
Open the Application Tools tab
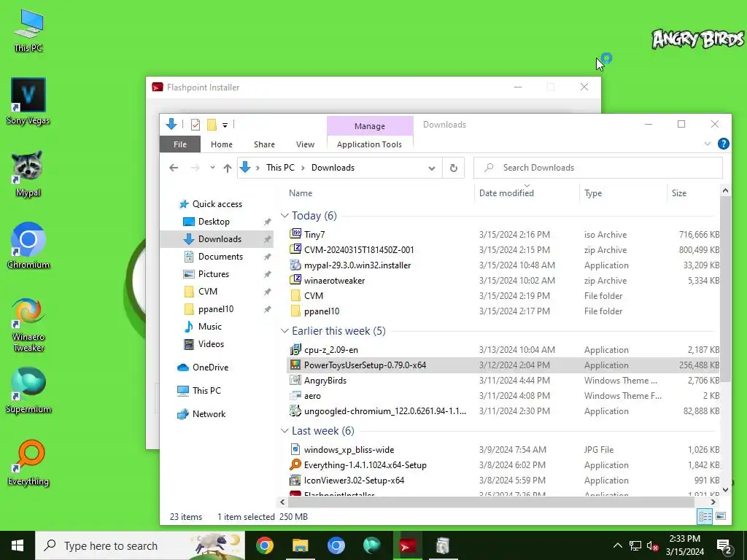369,144
